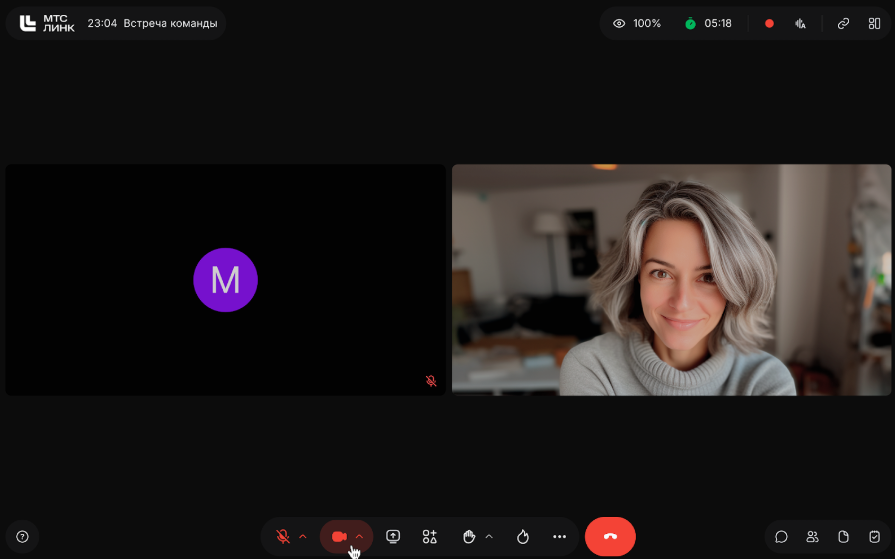Click the flame reactions icon
This screenshot has height=559, width=895.
(x=522, y=537)
